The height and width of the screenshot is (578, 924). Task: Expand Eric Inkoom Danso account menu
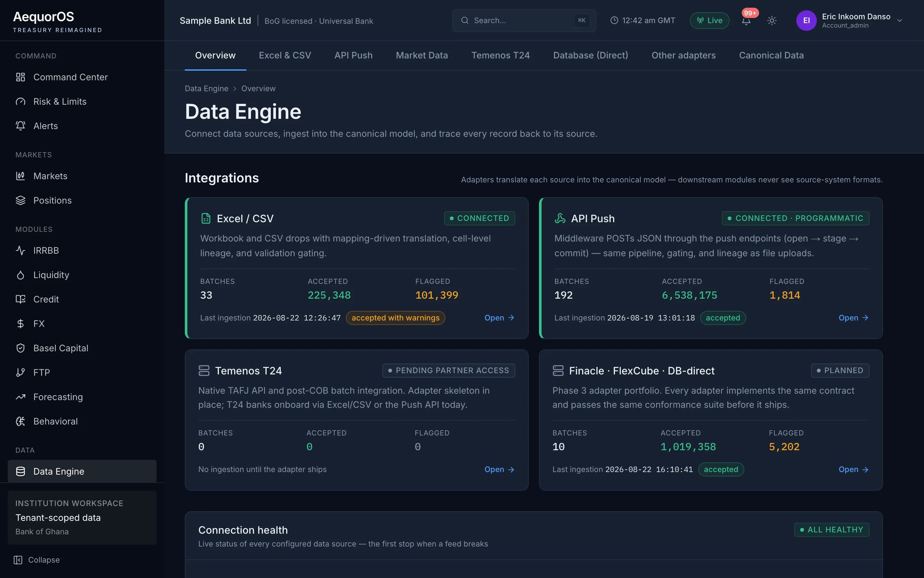849,20
